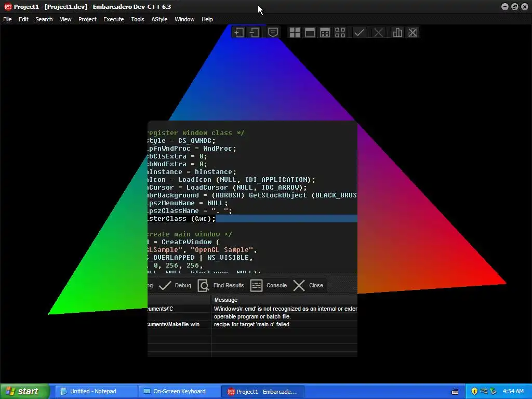Click the 'create main window' comment
Image resolution: width=532 pixels, height=399 pixels.
[190, 234]
